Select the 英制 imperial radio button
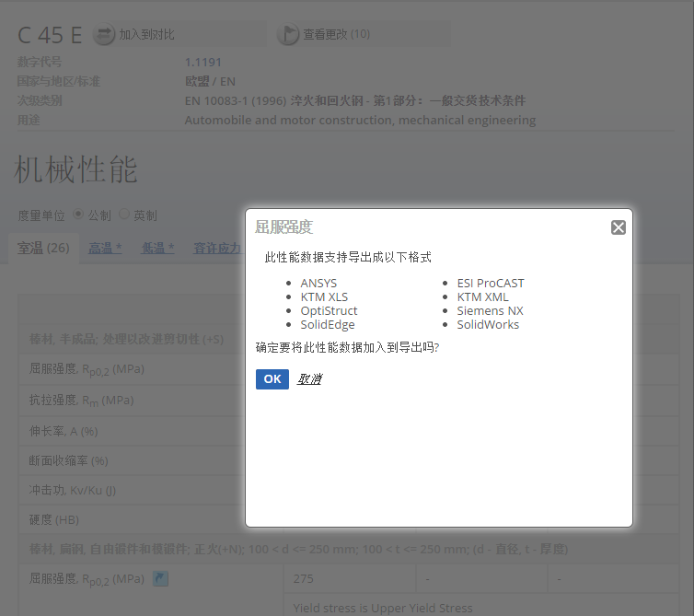This screenshot has height=616, width=694. tap(124, 215)
